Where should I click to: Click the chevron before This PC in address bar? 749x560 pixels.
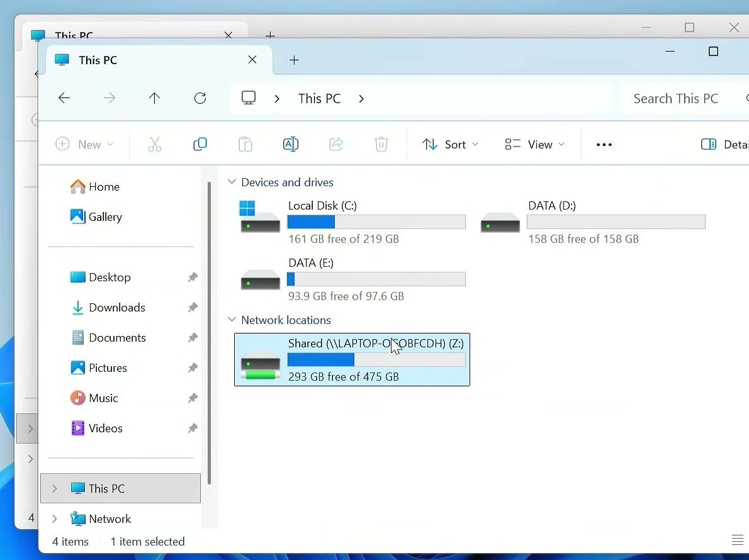click(277, 99)
